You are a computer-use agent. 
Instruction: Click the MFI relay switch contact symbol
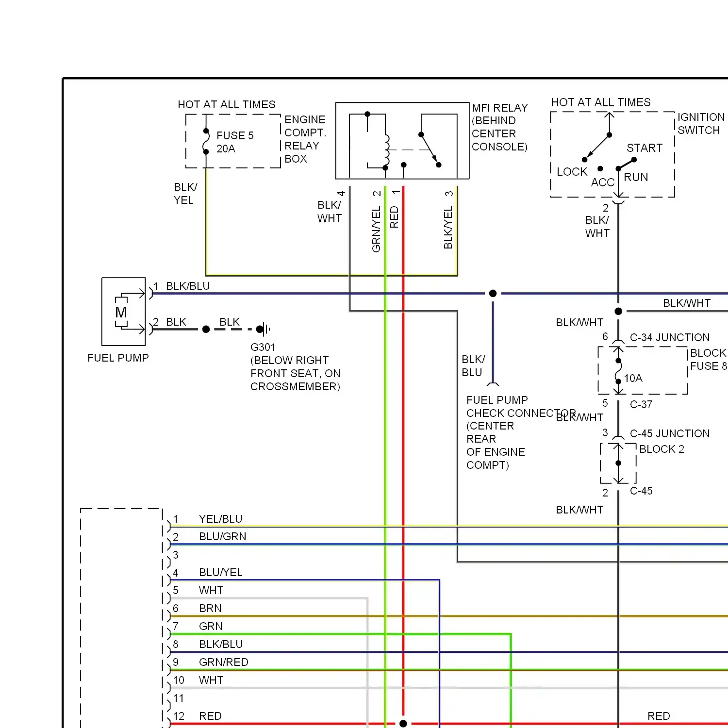pos(430,149)
